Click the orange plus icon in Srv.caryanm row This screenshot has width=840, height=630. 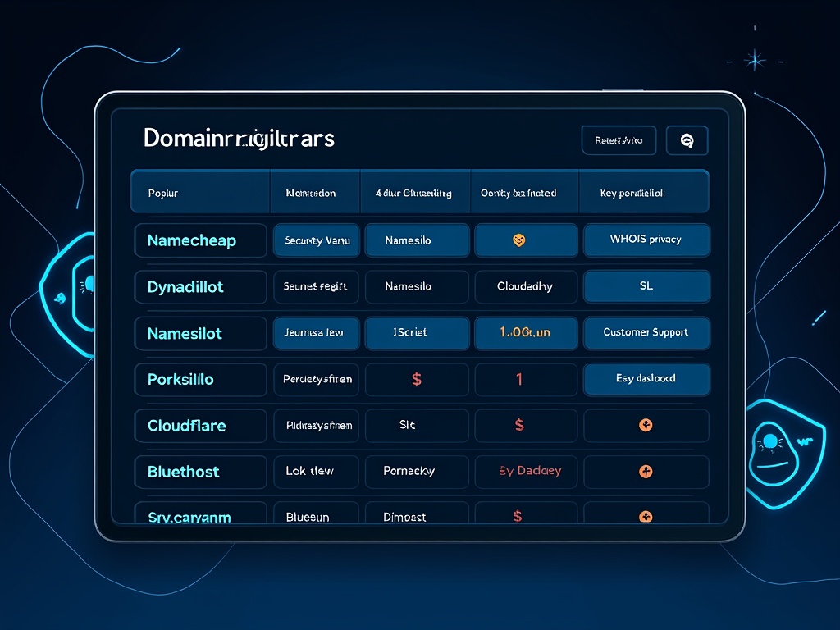click(646, 517)
